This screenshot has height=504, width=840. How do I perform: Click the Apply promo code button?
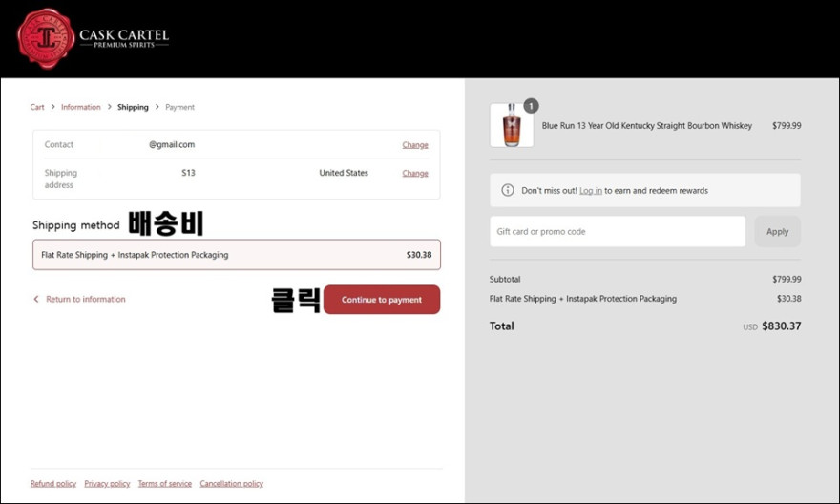(x=777, y=231)
